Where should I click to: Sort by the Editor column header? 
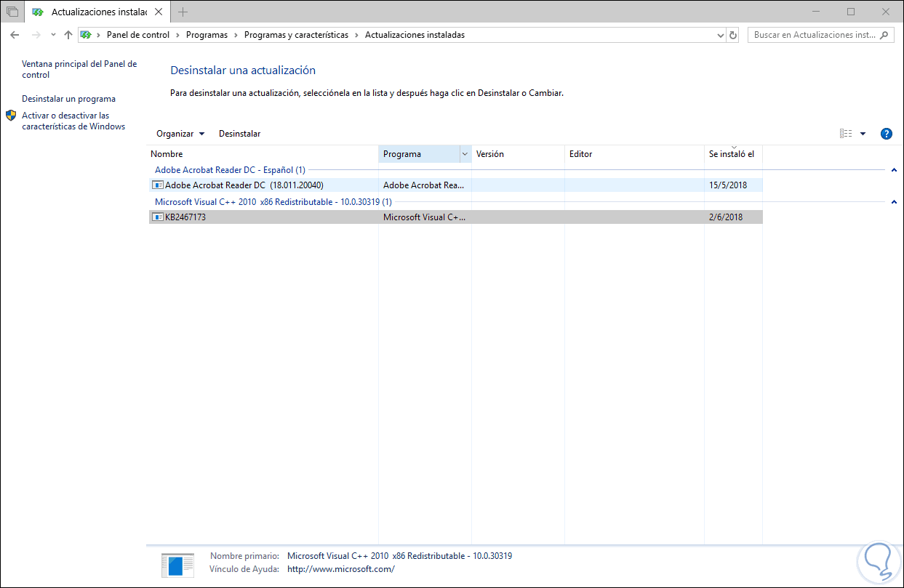634,154
